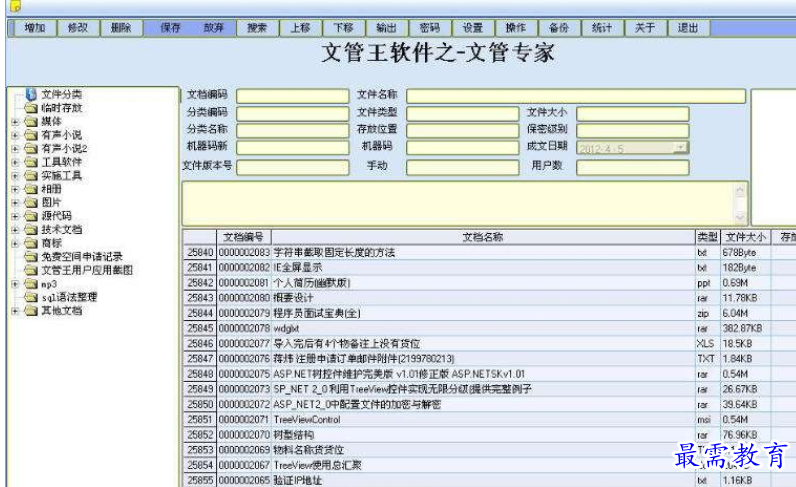Open the 统计 menu

[602, 28]
